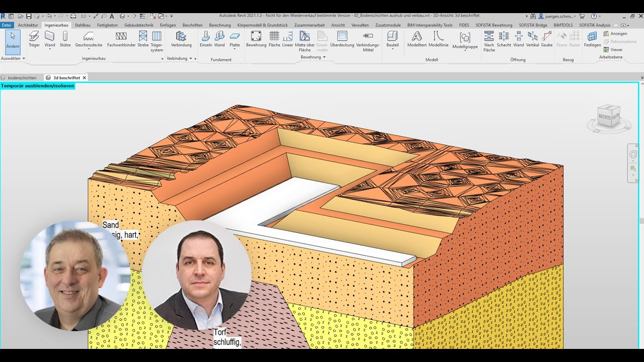Click the Fachwerkbinder truss tool
This screenshot has width=644, height=362.
pyautogui.click(x=121, y=39)
